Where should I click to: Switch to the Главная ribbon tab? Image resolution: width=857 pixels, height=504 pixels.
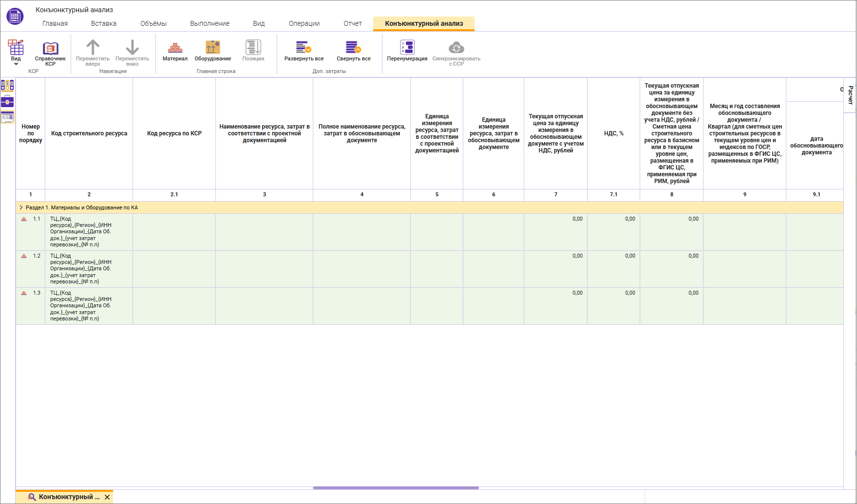(55, 23)
